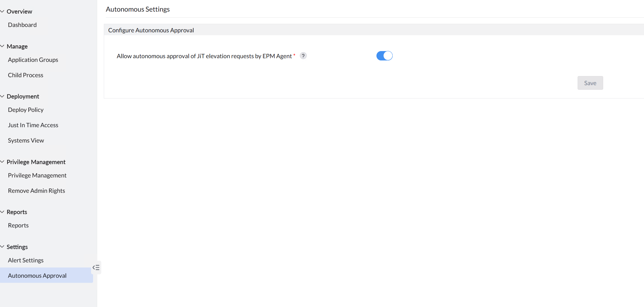644x307 pixels.
Task: Click the help question mark icon
Action: click(303, 56)
